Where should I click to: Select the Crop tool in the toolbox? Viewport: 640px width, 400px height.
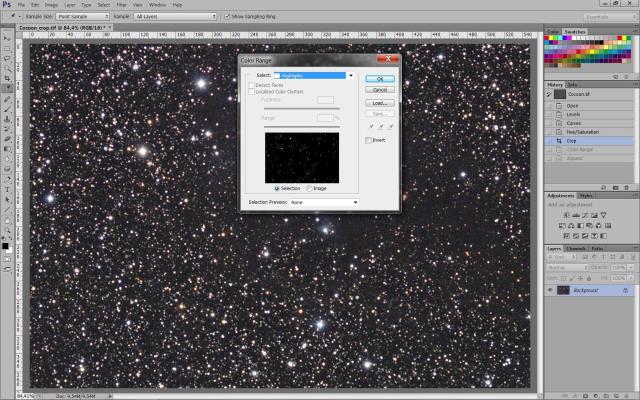tap(7, 77)
